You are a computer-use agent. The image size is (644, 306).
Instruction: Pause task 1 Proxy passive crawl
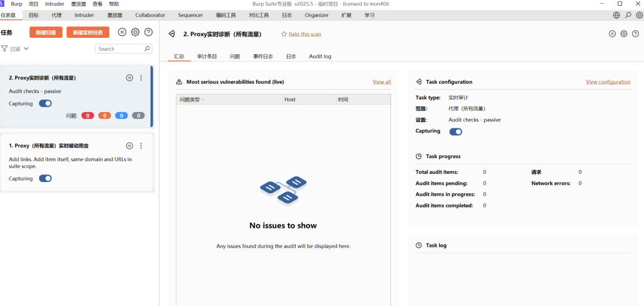(130, 145)
